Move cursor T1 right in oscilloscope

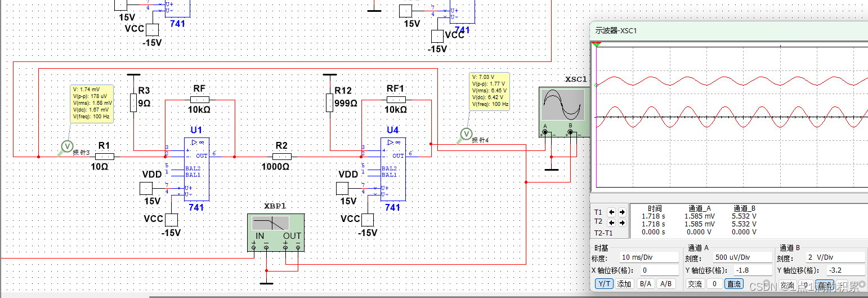pos(621,212)
